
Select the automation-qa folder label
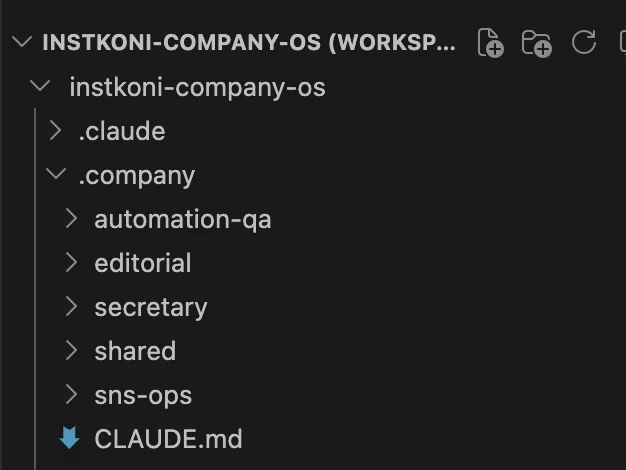(x=182, y=220)
